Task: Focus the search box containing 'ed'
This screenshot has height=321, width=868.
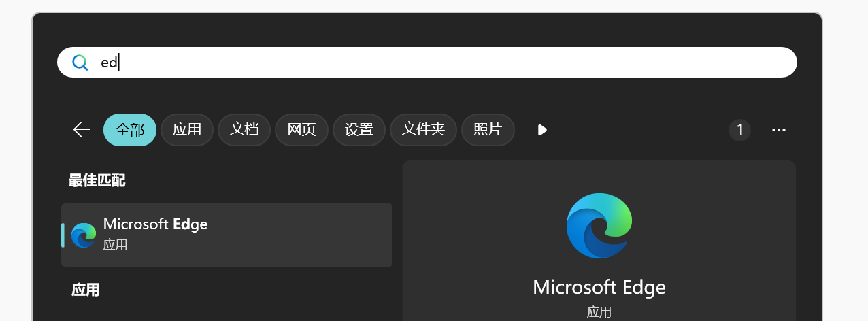Action: (x=427, y=63)
